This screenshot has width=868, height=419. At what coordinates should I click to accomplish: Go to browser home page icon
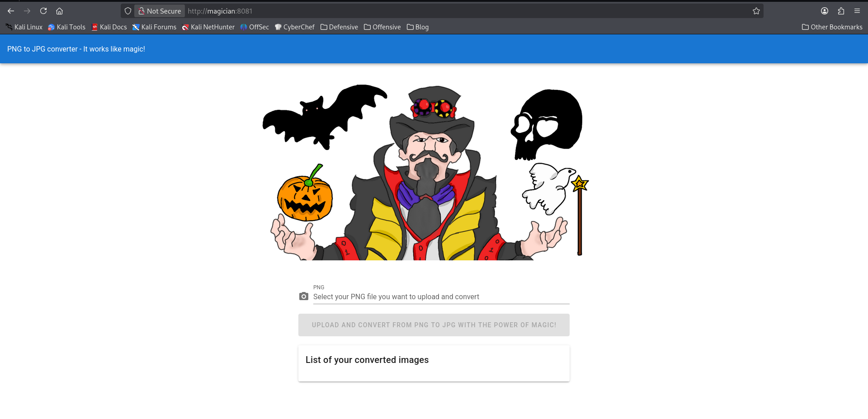pos(59,11)
